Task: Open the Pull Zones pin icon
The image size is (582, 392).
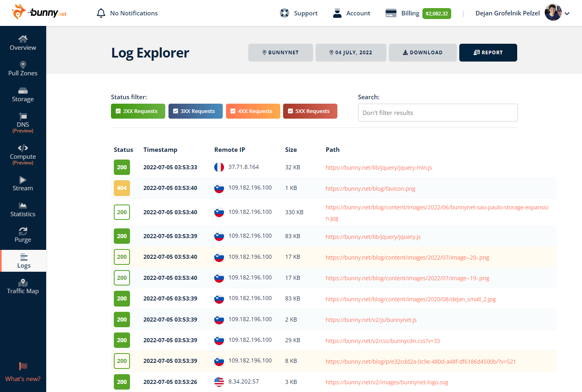Action: coord(23,65)
